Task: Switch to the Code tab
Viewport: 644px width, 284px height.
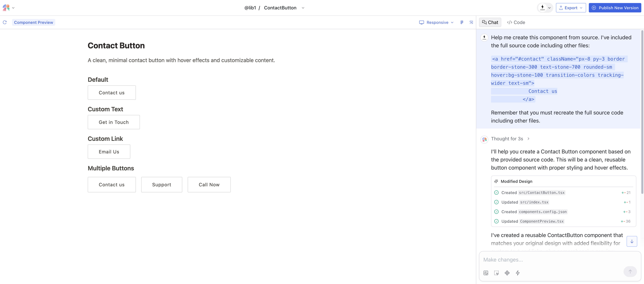Action: tap(516, 22)
